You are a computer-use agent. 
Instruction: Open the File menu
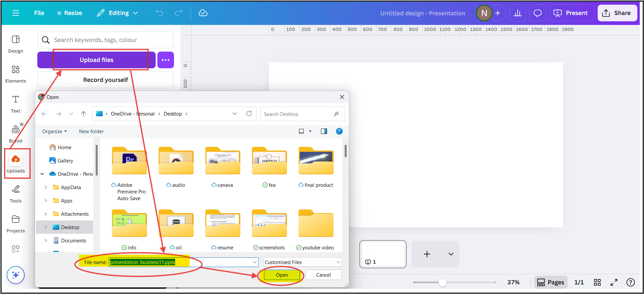(39, 13)
